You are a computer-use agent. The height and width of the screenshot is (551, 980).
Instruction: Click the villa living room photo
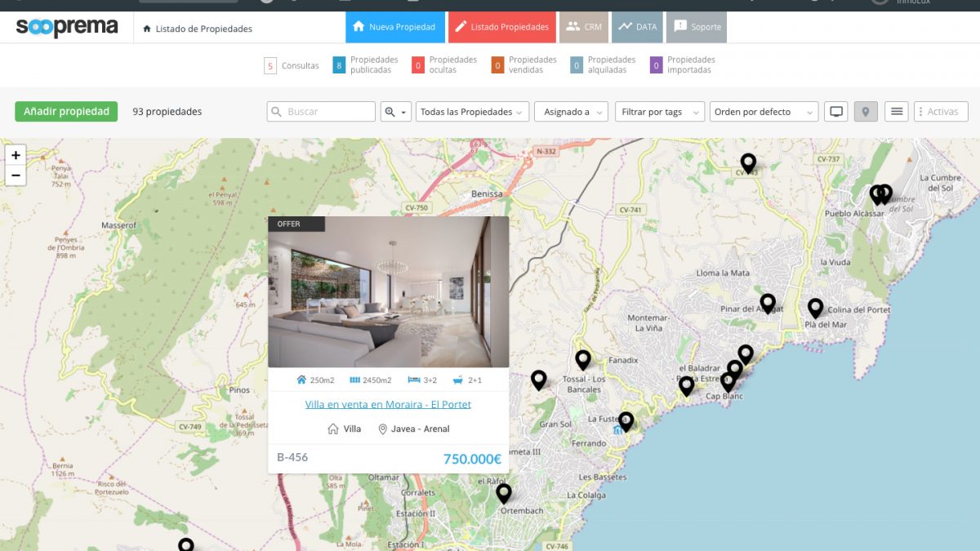point(389,292)
